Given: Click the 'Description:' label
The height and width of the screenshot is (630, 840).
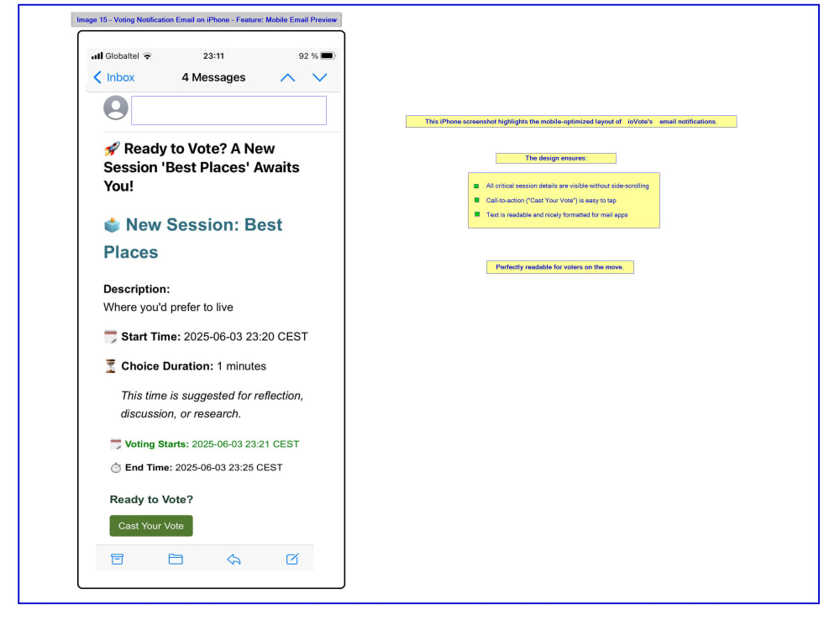Looking at the screenshot, I should pyautogui.click(x=137, y=289).
